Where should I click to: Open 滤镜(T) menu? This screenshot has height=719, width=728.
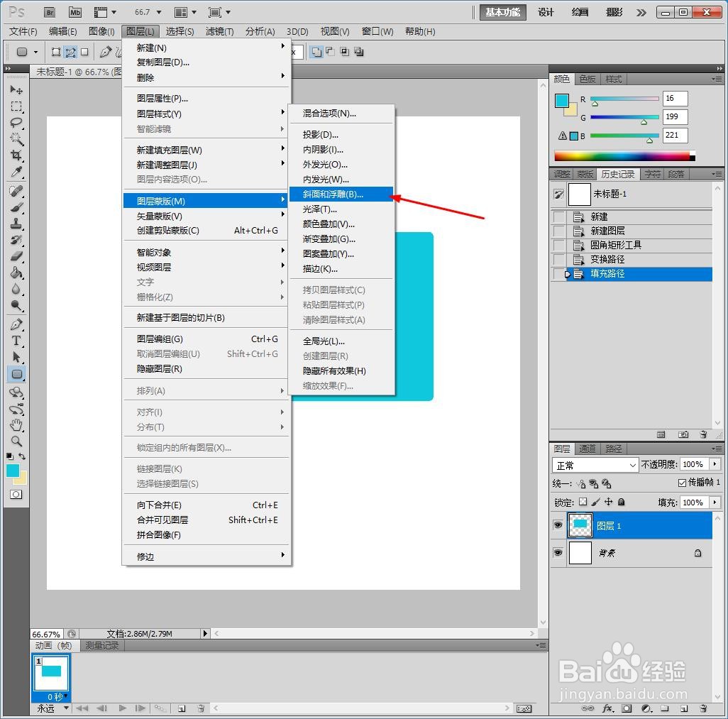click(220, 31)
